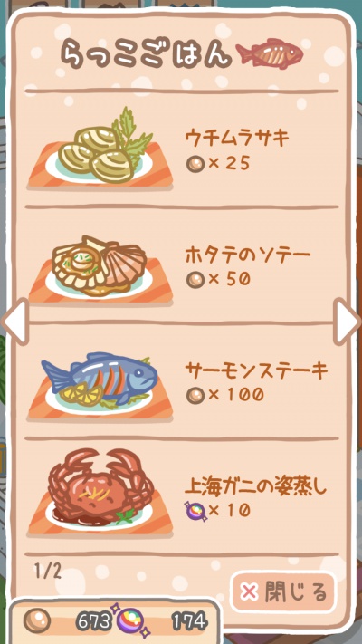Select the サーモンステーキ item name
The height and width of the screenshot is (644, 362).
pyautogui.click(x=256, y=370)
